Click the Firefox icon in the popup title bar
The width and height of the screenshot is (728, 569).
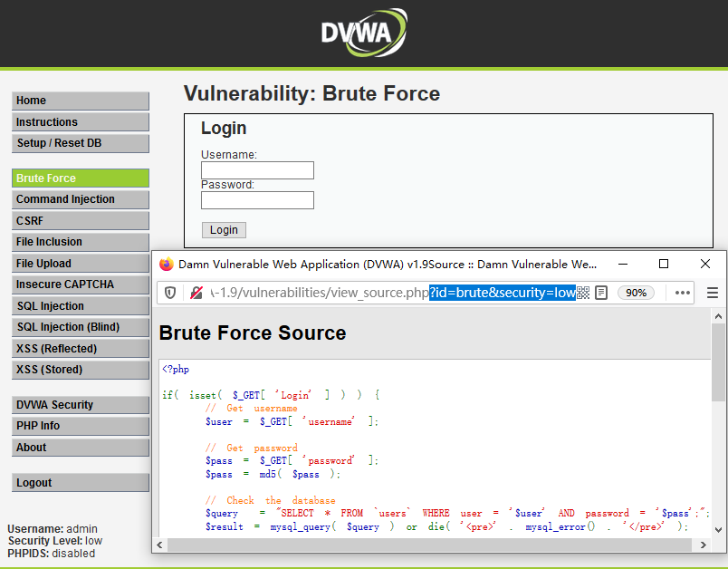pos(167,264)
